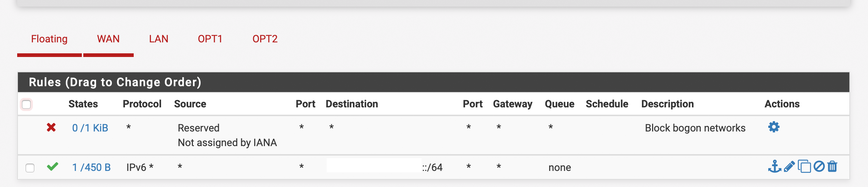Click the red X block icon
The height and width of the screenshot is (187, 868).
tap(51, 127)
